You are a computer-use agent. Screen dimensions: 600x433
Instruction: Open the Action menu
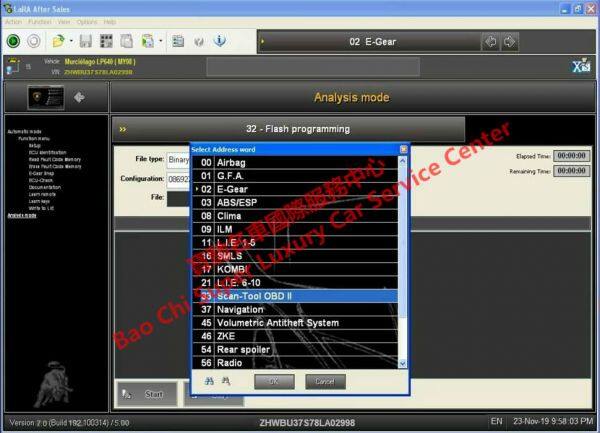[x=12, y=21]
